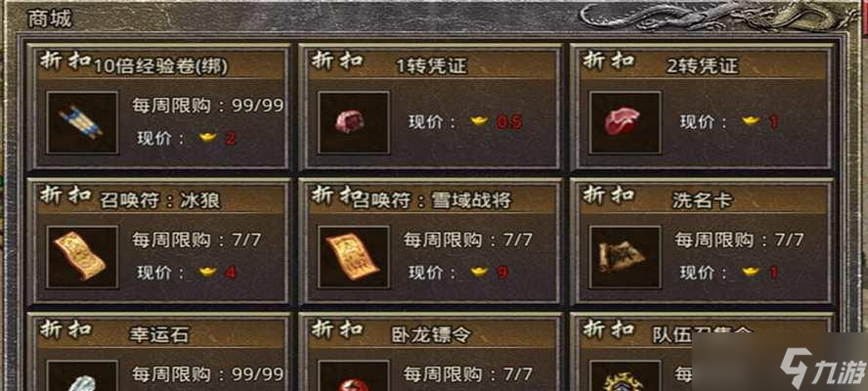Click the 卧龙镖令 red orb icon

[x=354, y=376]
